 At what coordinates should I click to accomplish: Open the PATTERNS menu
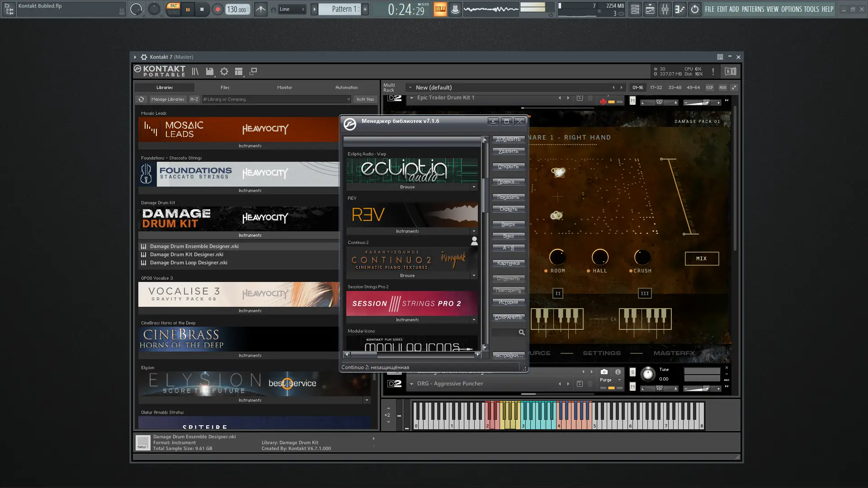[x=752, y=9]
